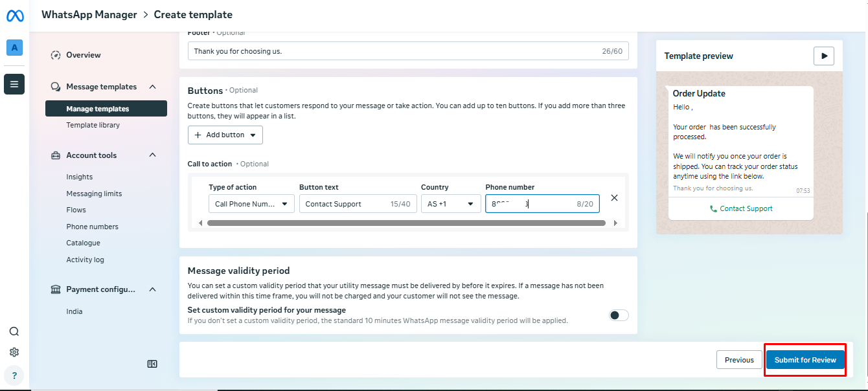Collapse the Payment configuration section

[153, 289]
